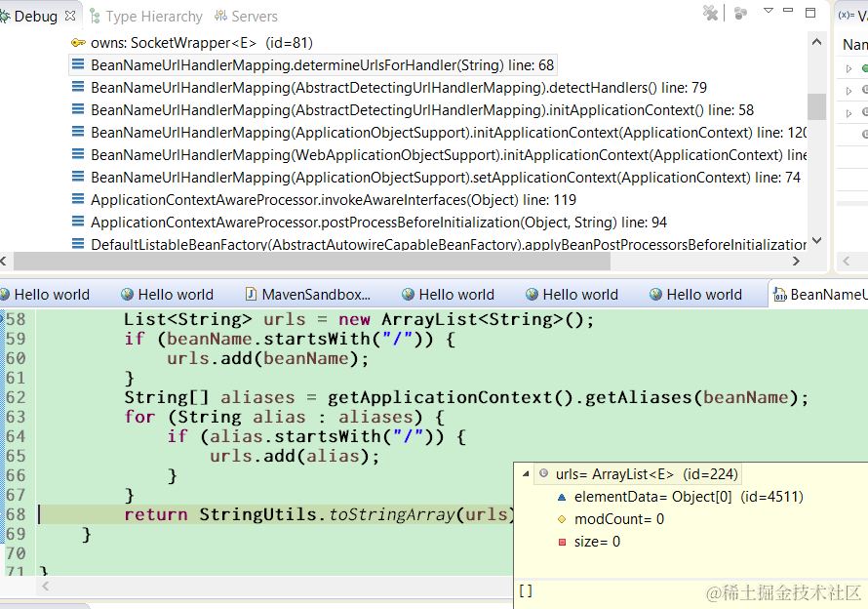The image size is (868, 609).
Task: Switch to the BeanNameU... class file tab
Action: click(820, 294)
